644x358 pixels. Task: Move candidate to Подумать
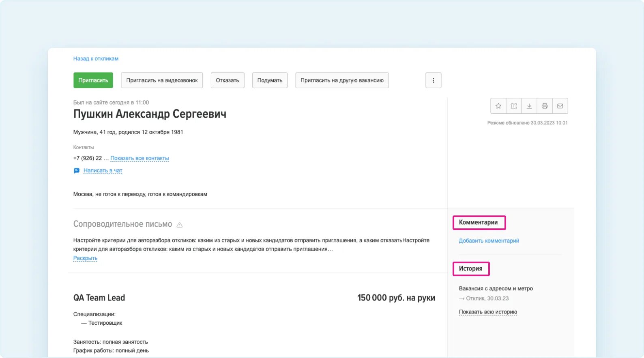pos(270,80)
